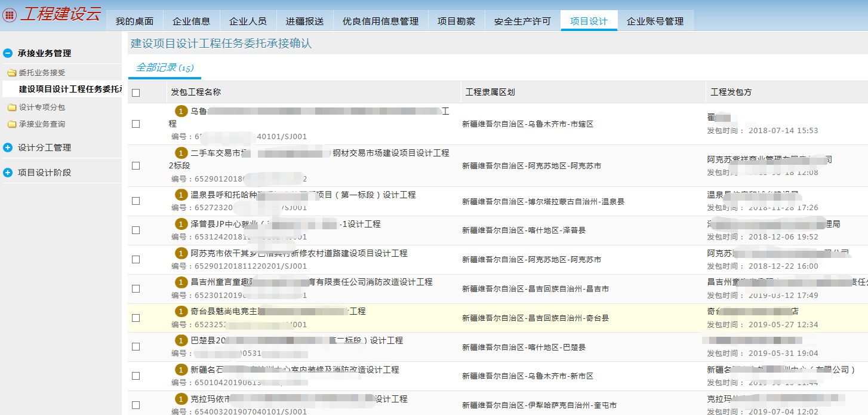Tick the select-all checkbox in table header
Viewport: 868px width, 415px height.
pos(136,93)
